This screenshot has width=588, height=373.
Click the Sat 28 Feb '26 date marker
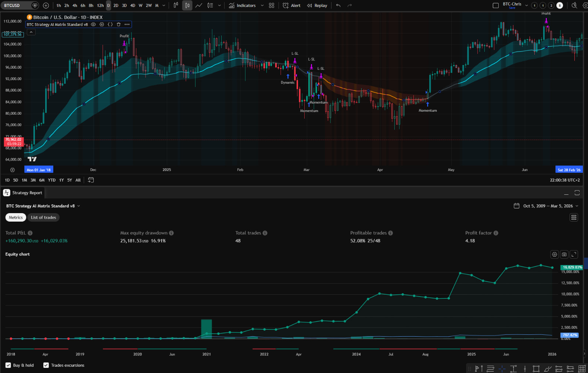coord(569,170)
